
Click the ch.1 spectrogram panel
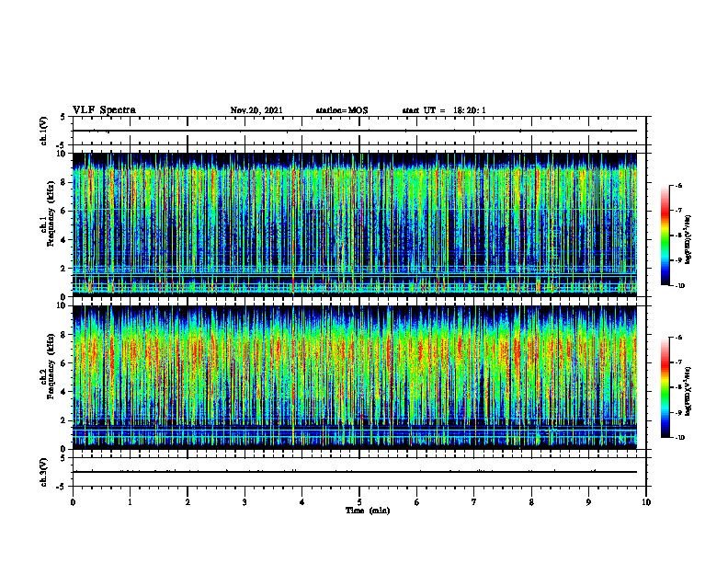tap(355, 224)
